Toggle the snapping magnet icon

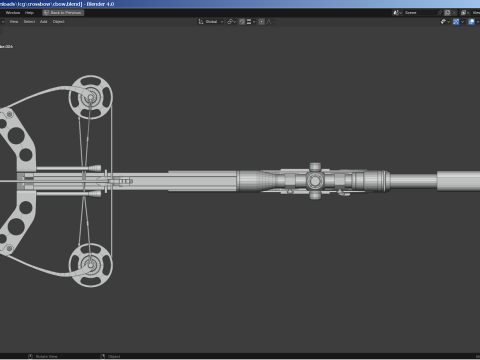pyautogui.click(x=242, y=22)
